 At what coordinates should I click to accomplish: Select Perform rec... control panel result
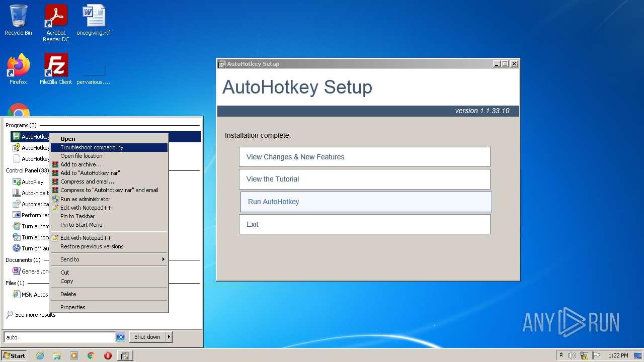click(30, 215)
